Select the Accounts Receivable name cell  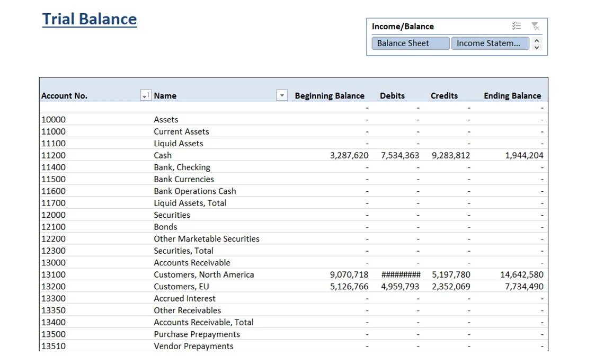point(192,263)
